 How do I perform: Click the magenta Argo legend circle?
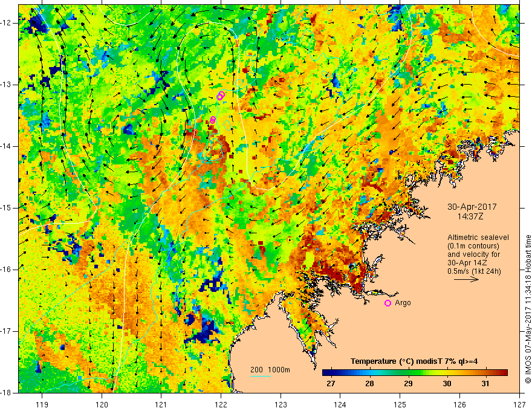tap(388, 303)
